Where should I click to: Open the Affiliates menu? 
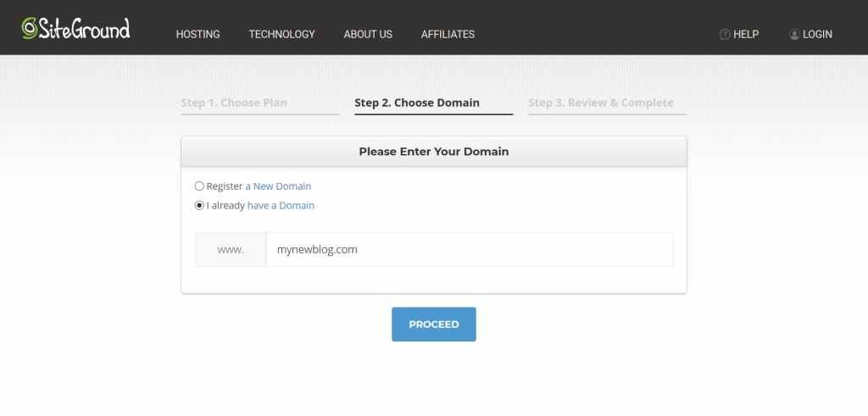click(x=448, y=34)
